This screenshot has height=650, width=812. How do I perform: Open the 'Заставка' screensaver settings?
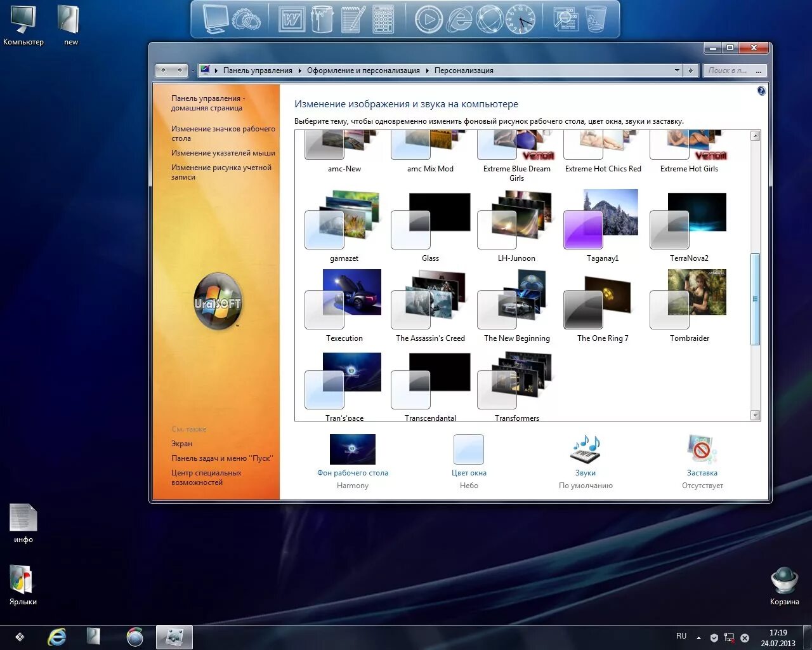click(x=702, y=461)
